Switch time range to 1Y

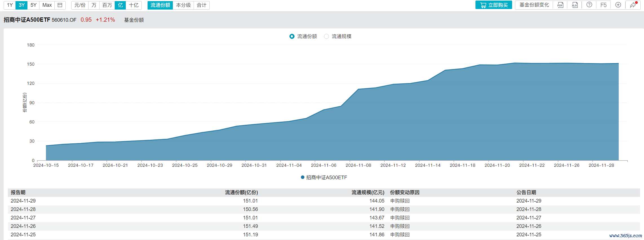click(x=10, y=5)
